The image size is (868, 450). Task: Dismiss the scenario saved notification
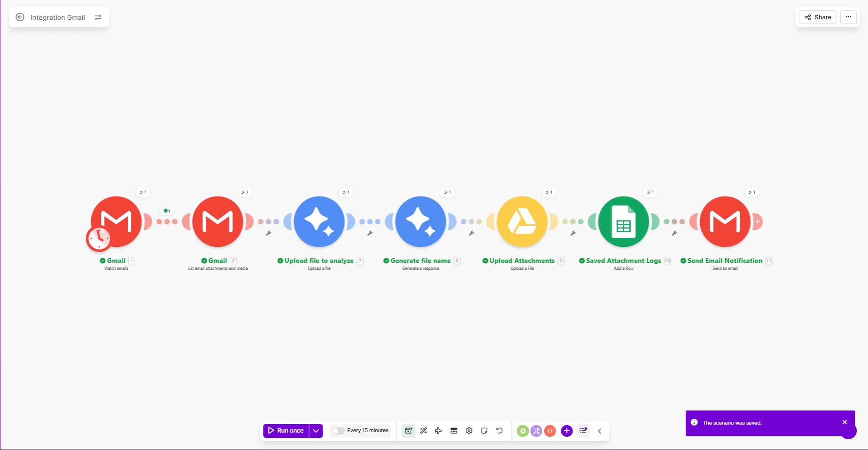pos(845,422)
